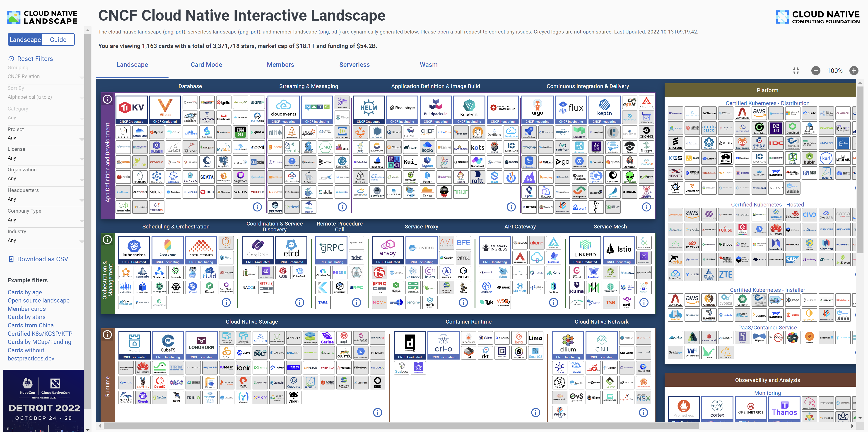Open the Crossplane project card

pyautogui.click(x=168, y=250)
